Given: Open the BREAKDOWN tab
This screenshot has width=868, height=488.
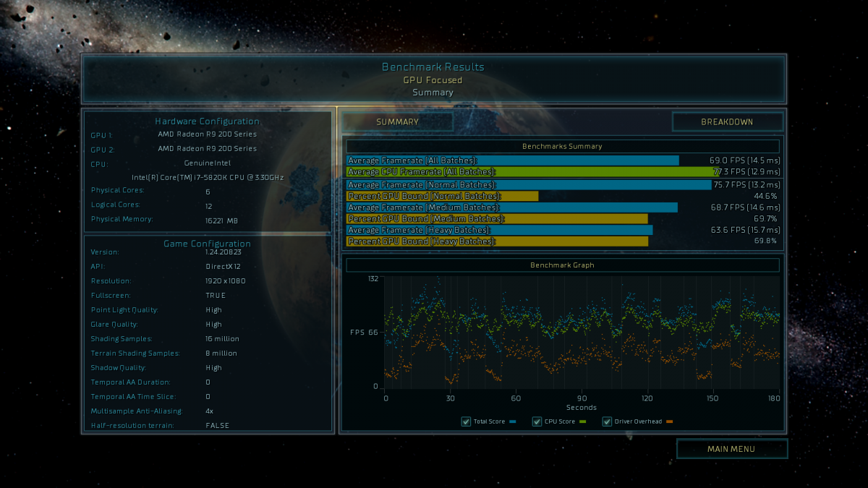Looking at the screenshot, I should point(727,121).
